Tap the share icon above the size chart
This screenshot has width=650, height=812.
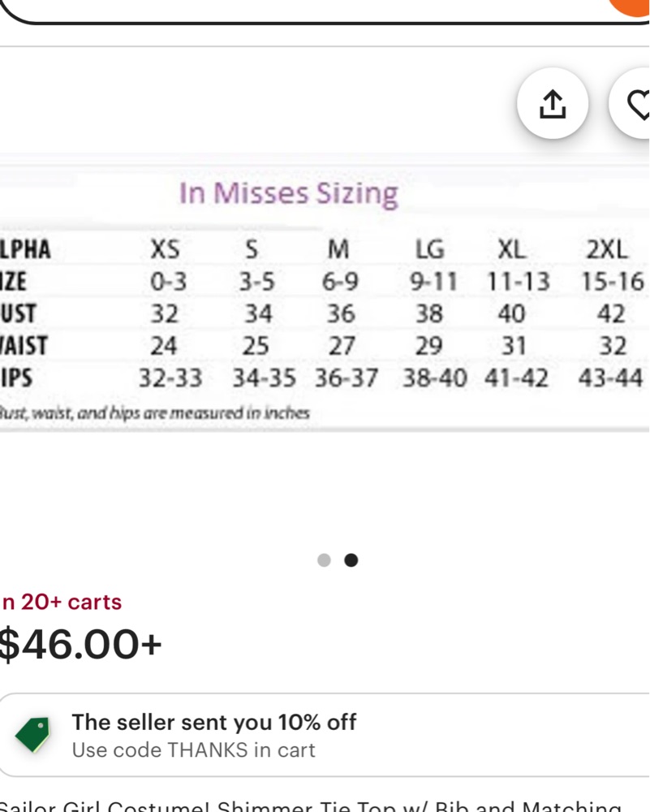tap(553, 104)
